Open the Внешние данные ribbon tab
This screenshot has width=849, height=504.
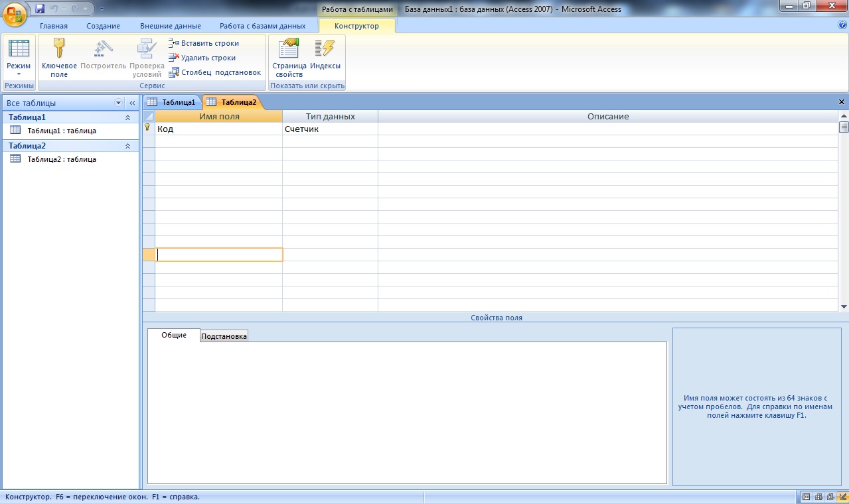[x=171, y=26]
